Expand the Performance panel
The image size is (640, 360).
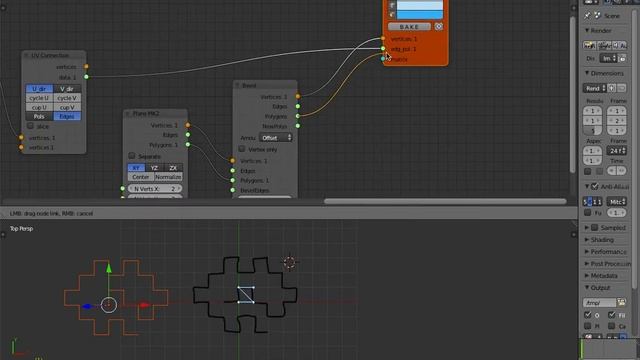point(587,252)
